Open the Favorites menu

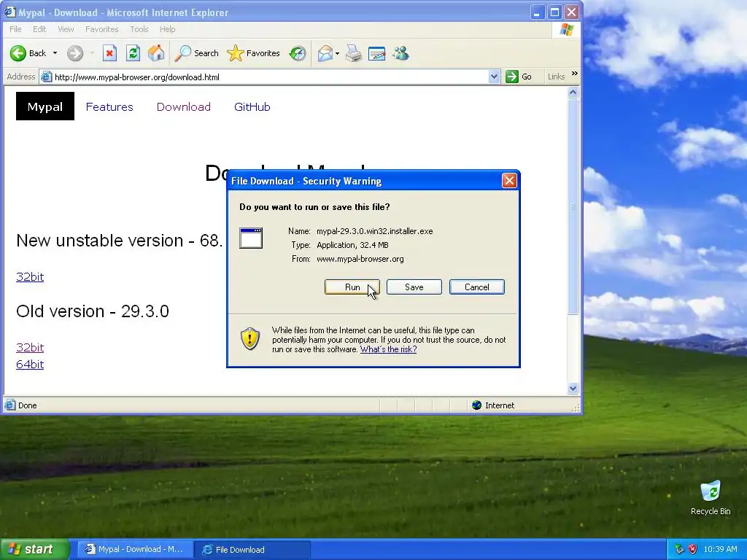coord(102,29)
